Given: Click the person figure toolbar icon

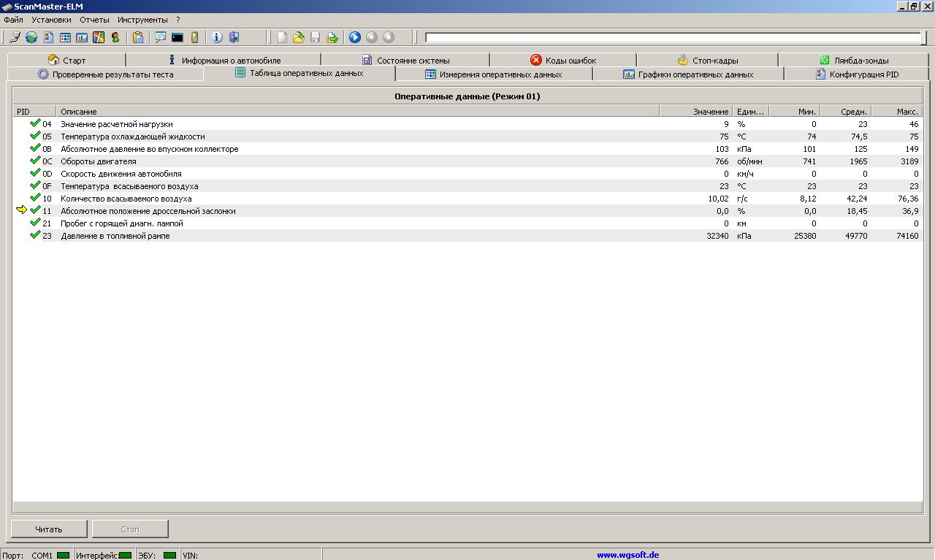Looking at the screenshot, I should 115,37.
